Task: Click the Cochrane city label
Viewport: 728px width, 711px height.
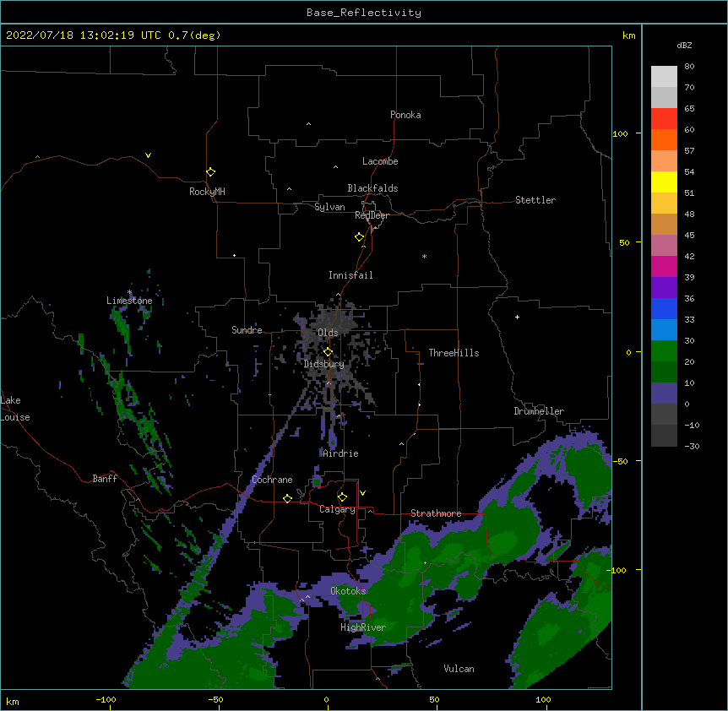Action: pos(272,480)
